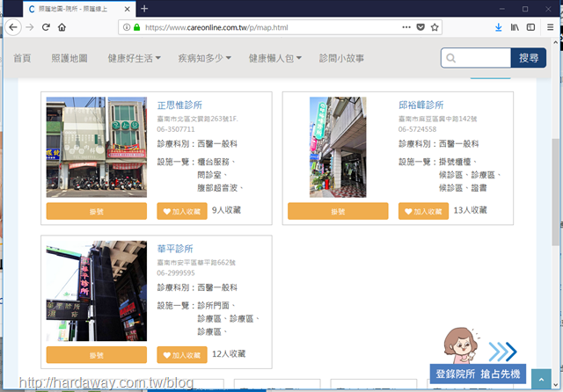Click the 正思惟診所 storefront photo
Screen dimensions: 563x392
coord(97,147)
